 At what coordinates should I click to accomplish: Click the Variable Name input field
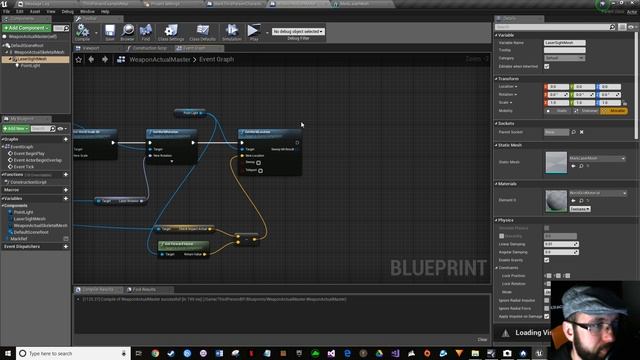point(564,43)
